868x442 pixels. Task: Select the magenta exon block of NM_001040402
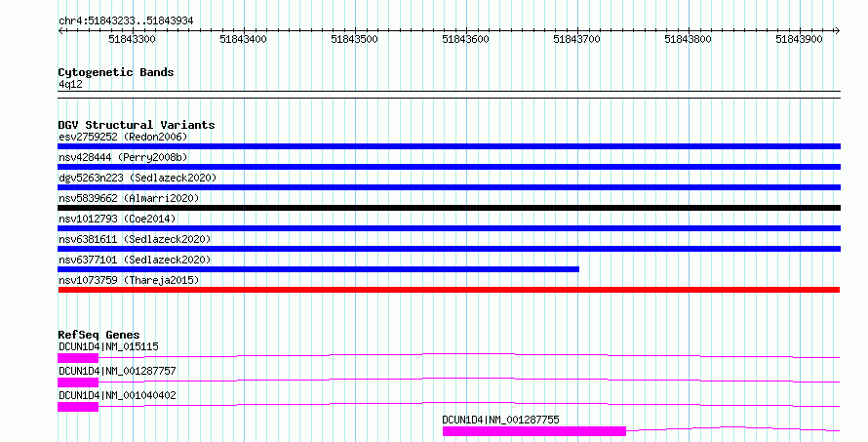(78, 407)
